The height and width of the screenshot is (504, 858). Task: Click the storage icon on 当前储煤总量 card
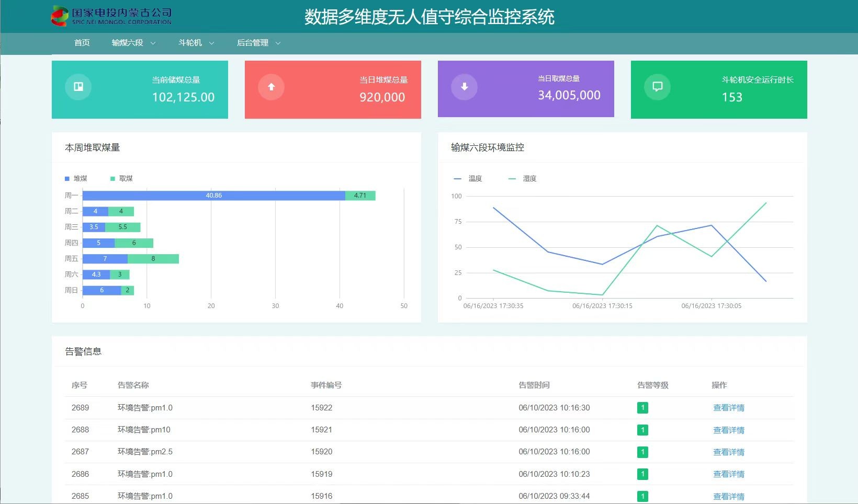tap(77, 87)
